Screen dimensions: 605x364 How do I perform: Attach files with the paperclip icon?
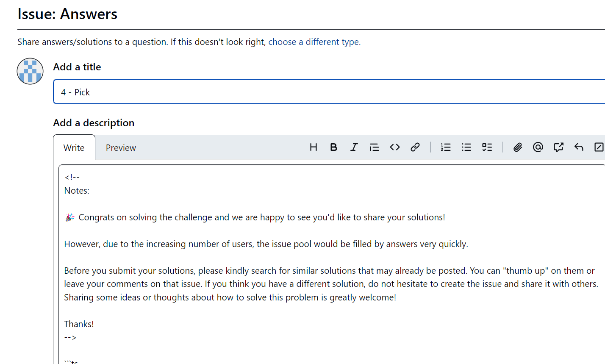pos(518,147)
